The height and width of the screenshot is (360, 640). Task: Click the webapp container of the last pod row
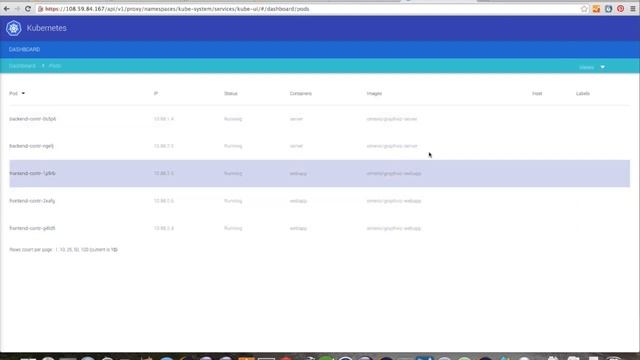pyautogui.click(x=298, y=228)
